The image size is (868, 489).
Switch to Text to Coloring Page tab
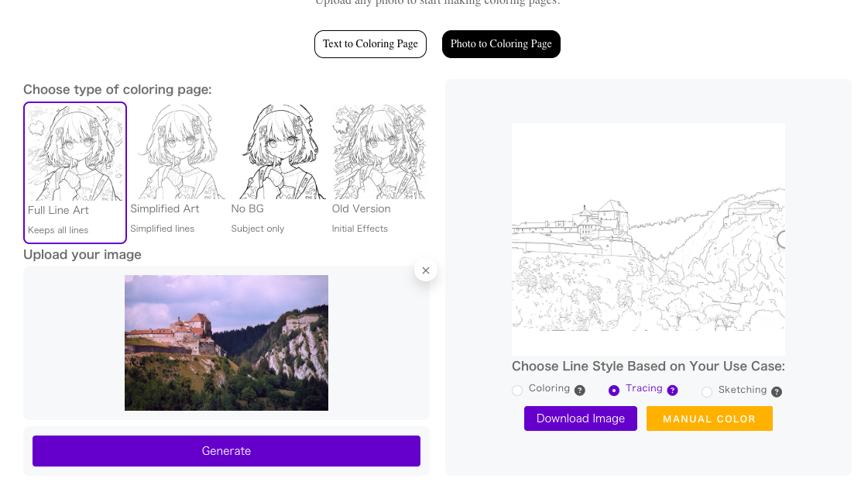tap(370, 44)
